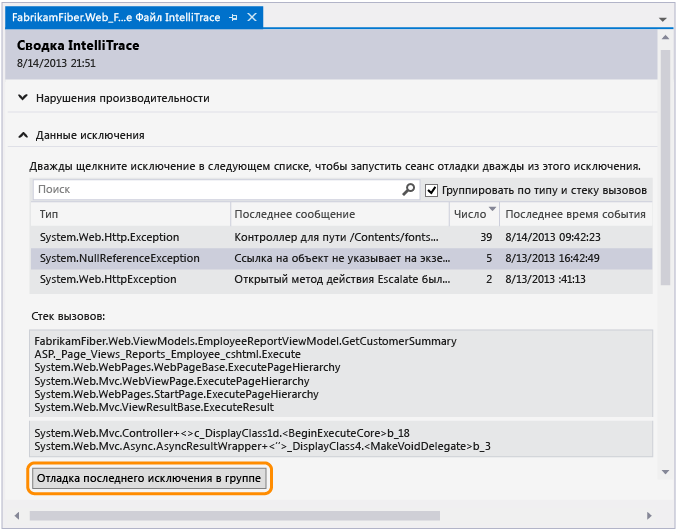Click the search magnifier icon

tap(408, 189)
